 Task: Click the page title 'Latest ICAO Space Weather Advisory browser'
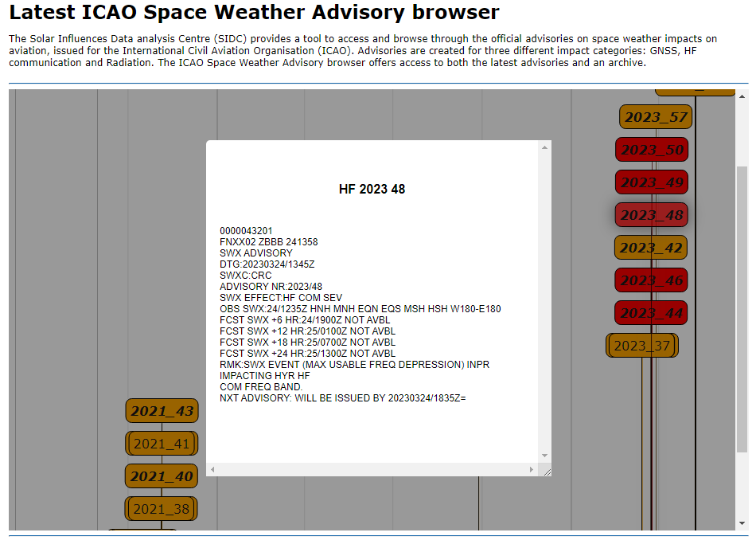click(x=254, y=13)
